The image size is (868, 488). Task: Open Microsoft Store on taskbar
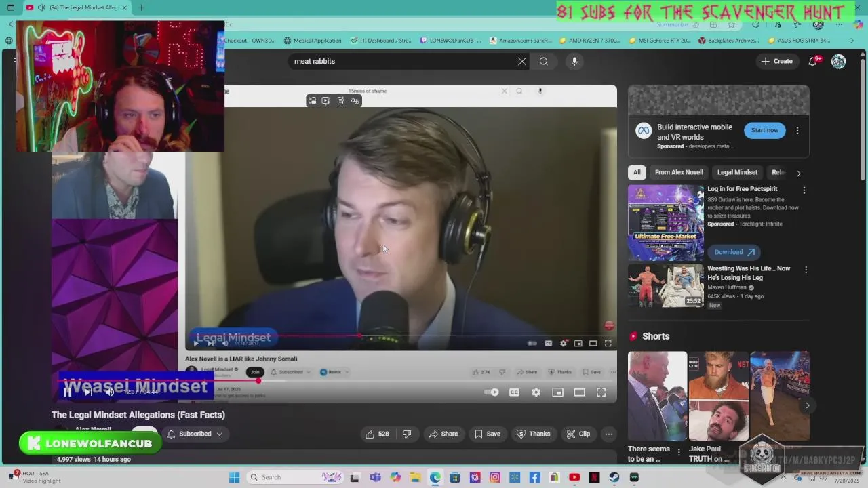coord(455,477)
